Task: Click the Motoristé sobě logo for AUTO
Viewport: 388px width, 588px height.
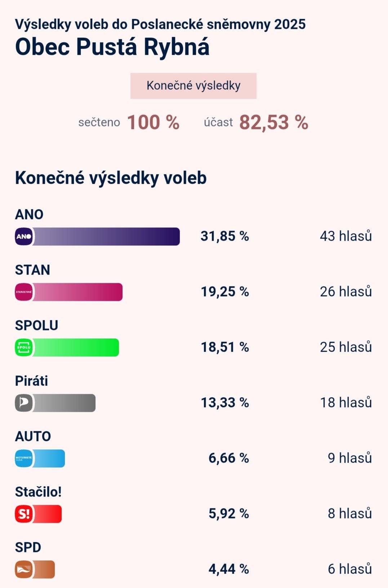Action: pos(23,459)
